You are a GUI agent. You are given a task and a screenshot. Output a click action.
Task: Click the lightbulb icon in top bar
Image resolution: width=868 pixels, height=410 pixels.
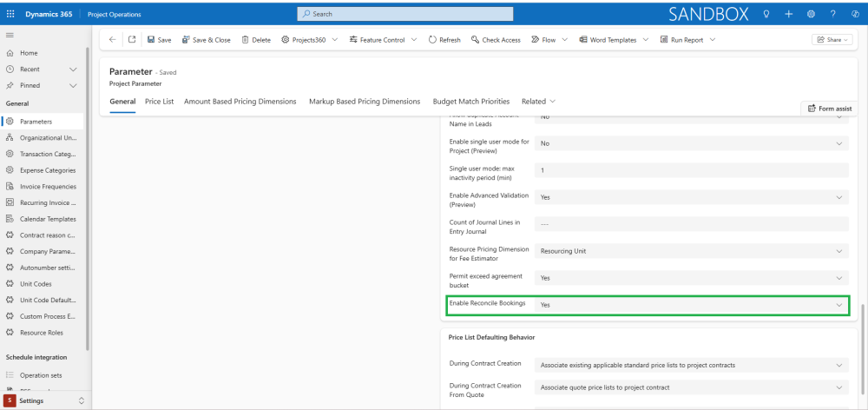click(766, 14)
